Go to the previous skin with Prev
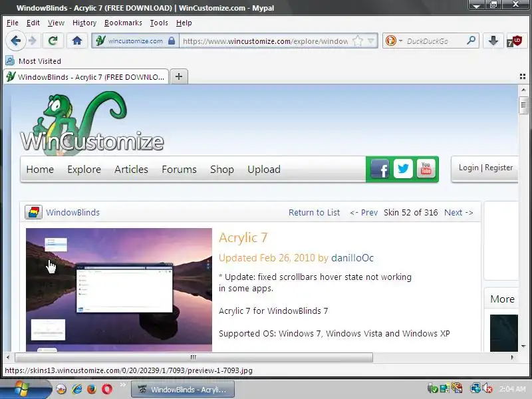Viewport: 532px width, 399px height. coord(364,212)
